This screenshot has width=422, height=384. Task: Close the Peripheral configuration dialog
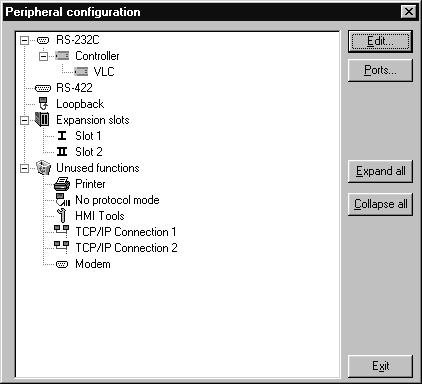coord(409,12)
